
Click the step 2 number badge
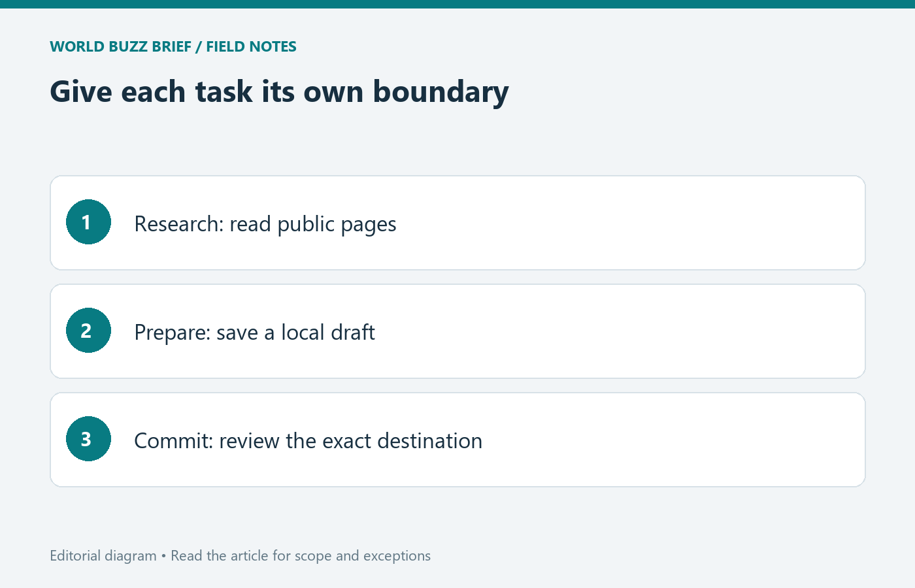click(x=88, y=331)
